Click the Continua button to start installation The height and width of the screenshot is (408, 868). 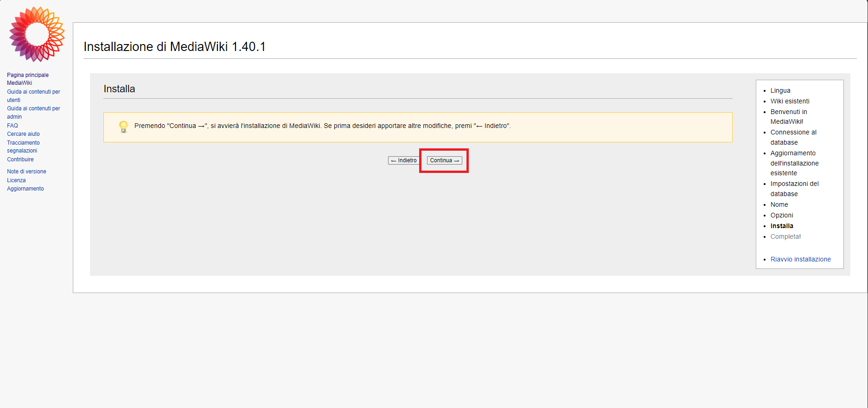444,160
